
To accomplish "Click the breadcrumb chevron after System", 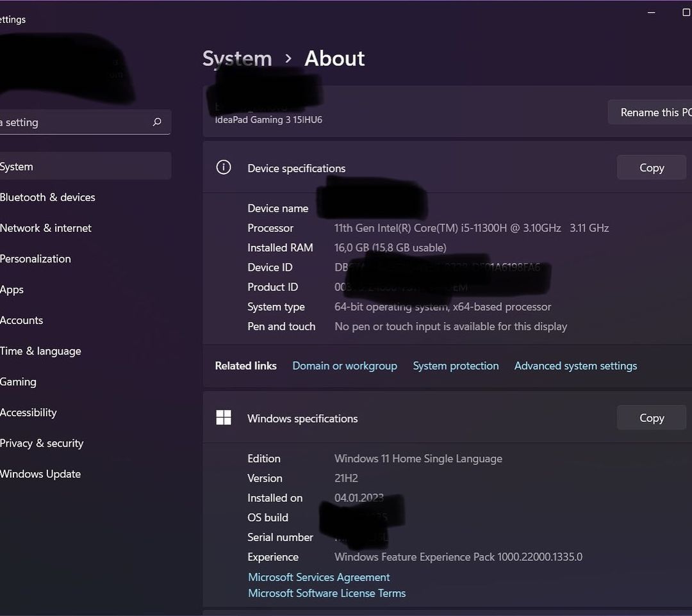I will [288, 59].
